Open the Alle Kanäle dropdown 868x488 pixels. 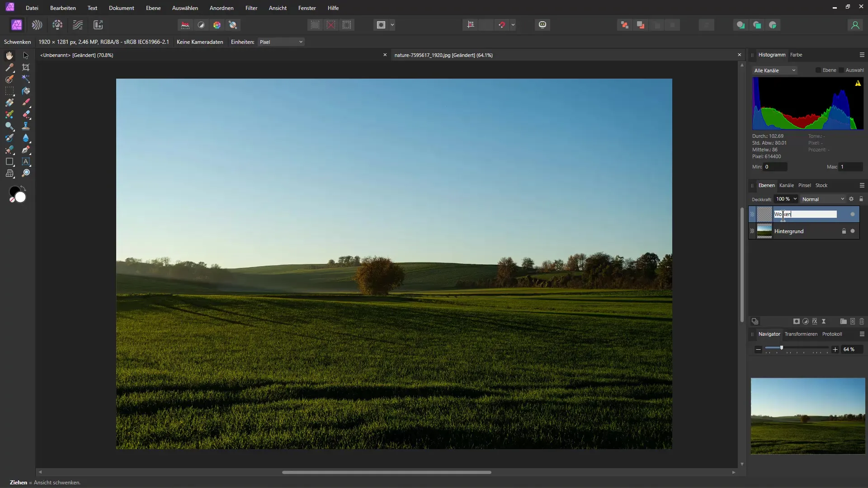click(x=775, y=70)
